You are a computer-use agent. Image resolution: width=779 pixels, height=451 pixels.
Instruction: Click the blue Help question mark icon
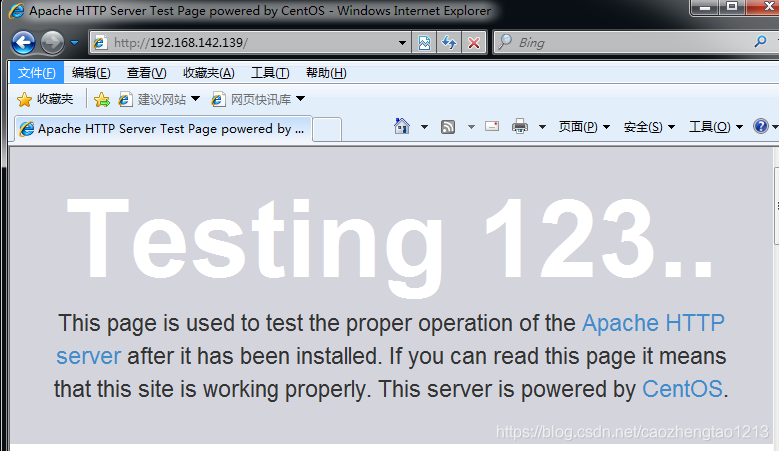(761, 126)
